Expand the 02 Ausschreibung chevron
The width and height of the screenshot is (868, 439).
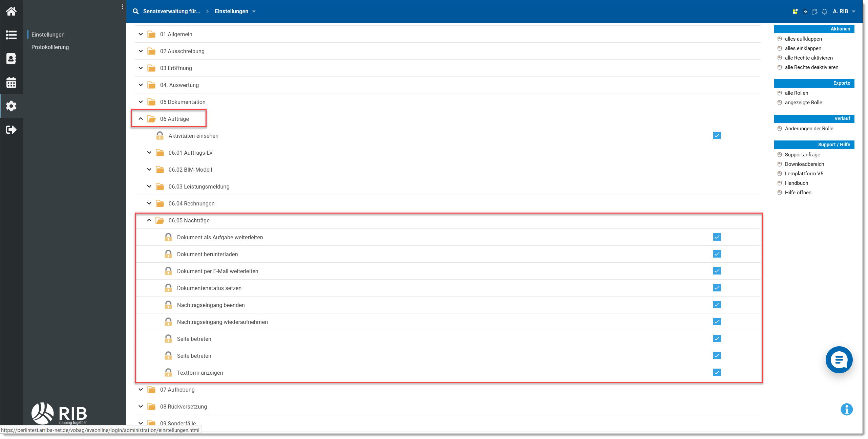tap(141, 51)
